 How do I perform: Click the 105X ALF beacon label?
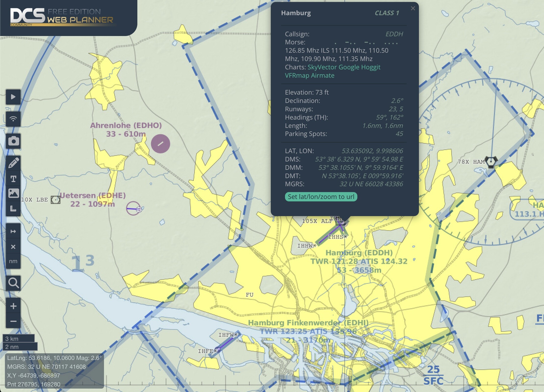[x=317, y=221]
